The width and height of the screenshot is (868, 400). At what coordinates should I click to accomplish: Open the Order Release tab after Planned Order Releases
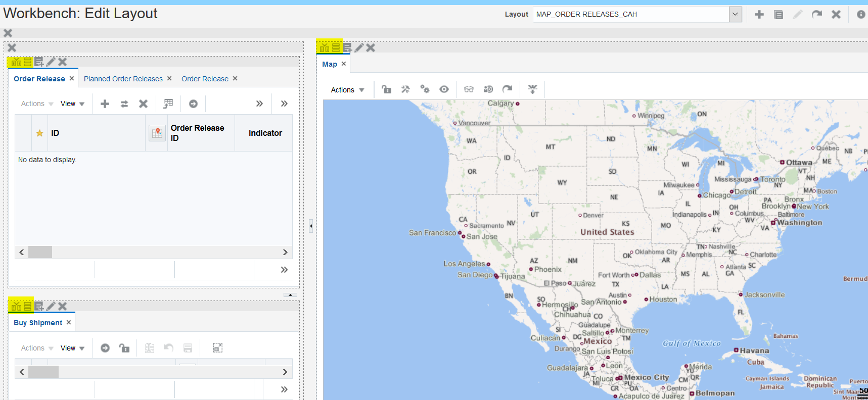(205, 79)
